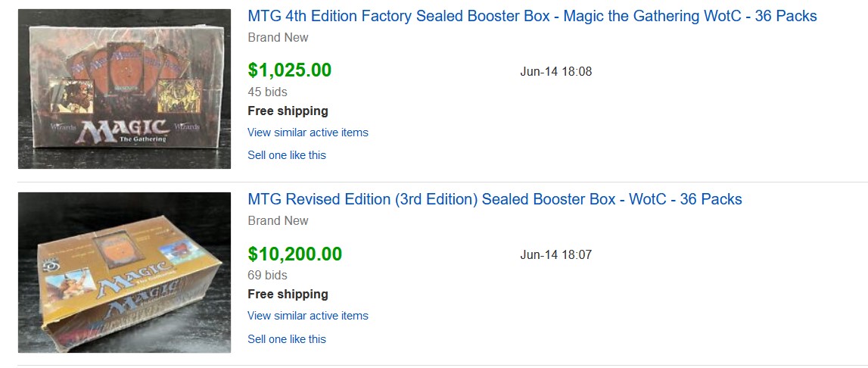Open the 69 bids history
The image size is (868, 368).
267,275
